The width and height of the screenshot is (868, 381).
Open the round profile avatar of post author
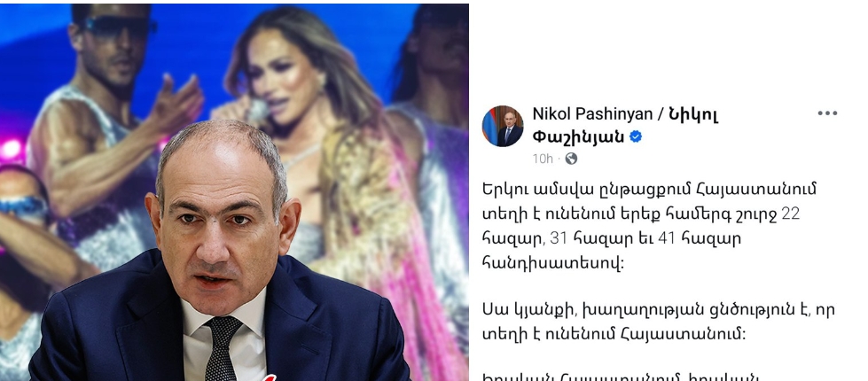click(x=503, y=126)
